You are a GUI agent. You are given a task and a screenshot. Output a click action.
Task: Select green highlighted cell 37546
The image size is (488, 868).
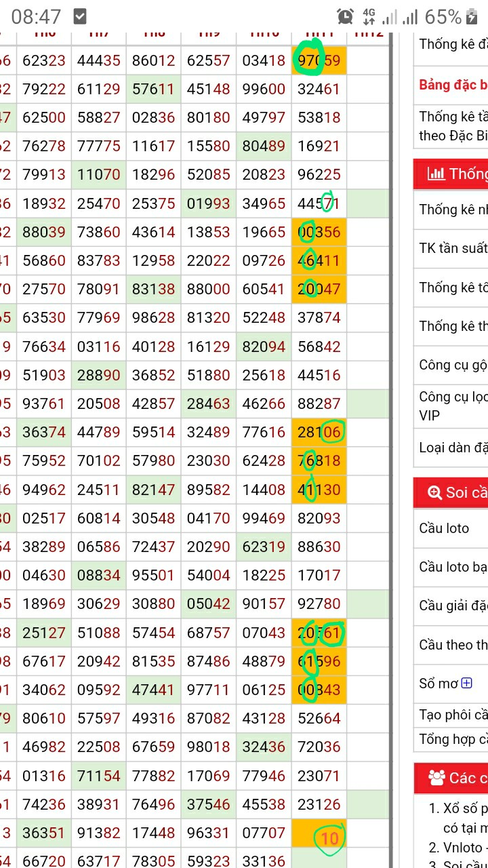[x=209, y=804]
